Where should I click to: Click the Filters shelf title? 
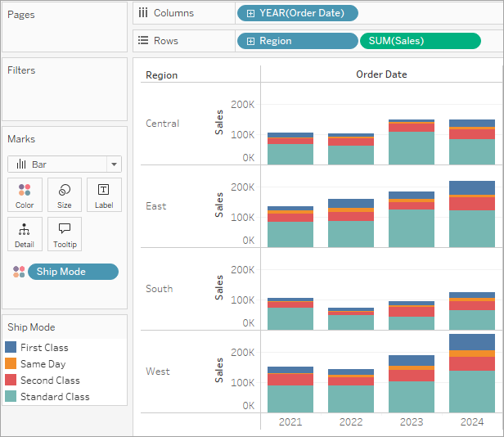tap(21, 70)
